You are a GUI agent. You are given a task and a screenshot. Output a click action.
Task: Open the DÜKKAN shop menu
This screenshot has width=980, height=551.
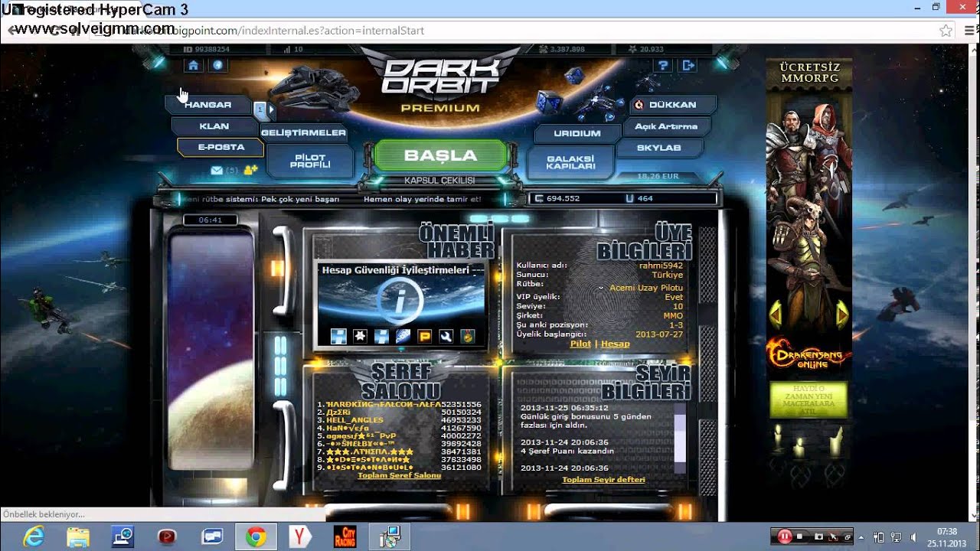coord(673,105)
